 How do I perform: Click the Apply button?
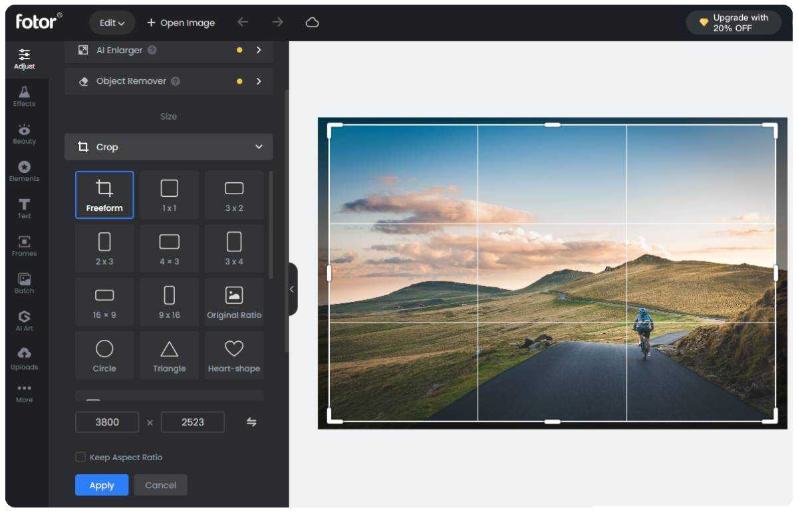[102, 485]
